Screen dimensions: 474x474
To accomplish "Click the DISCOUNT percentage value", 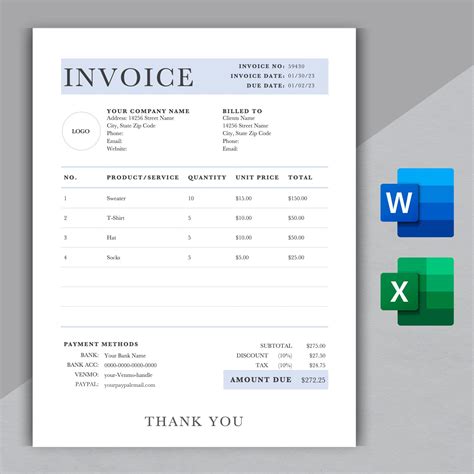I will [x=285, y=356].
